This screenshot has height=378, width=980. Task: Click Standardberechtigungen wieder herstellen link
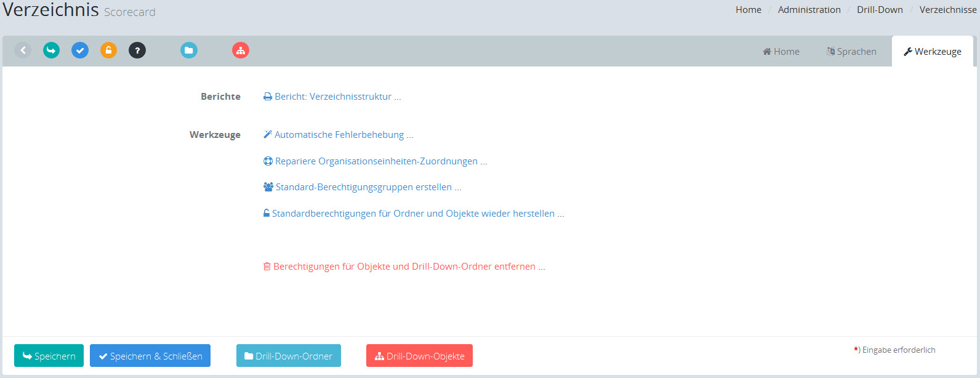point(414,214)
